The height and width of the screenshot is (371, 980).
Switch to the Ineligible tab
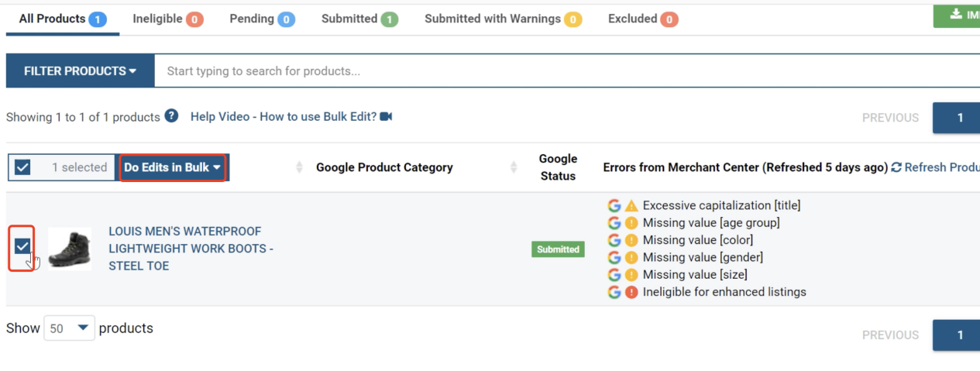click(x=167, y=19)
